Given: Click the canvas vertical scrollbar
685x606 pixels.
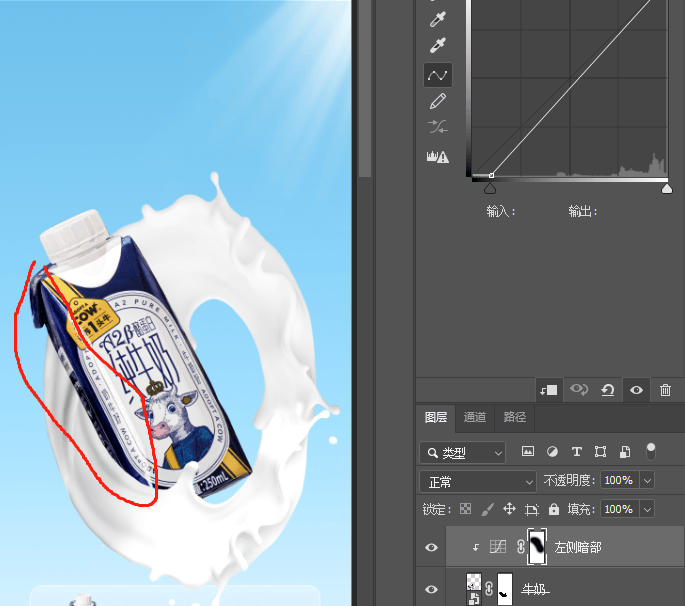Looking at the screenshot, I should (365, 87).
